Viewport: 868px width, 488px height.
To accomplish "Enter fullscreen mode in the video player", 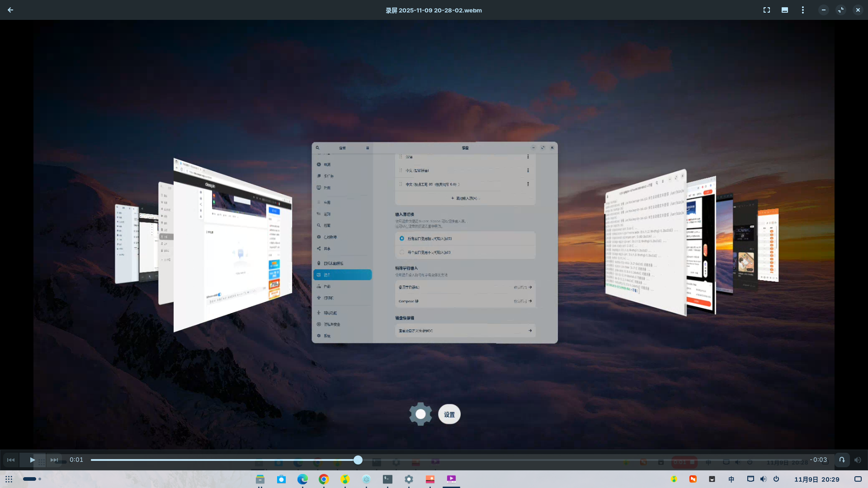I will point(767,10).
